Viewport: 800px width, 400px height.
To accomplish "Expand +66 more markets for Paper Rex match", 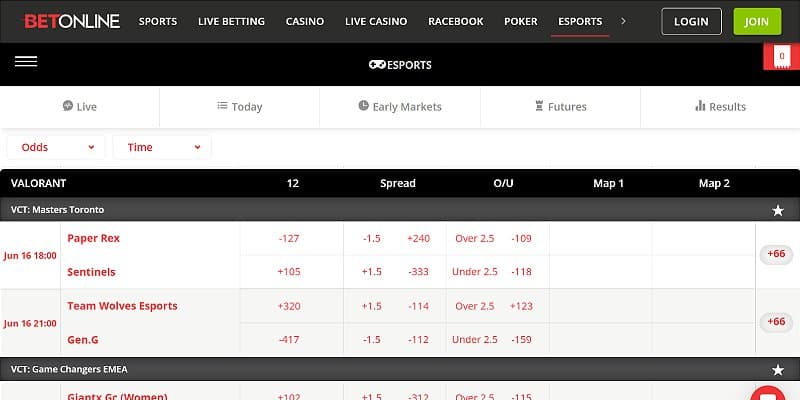I will click(x=776, y=254).
